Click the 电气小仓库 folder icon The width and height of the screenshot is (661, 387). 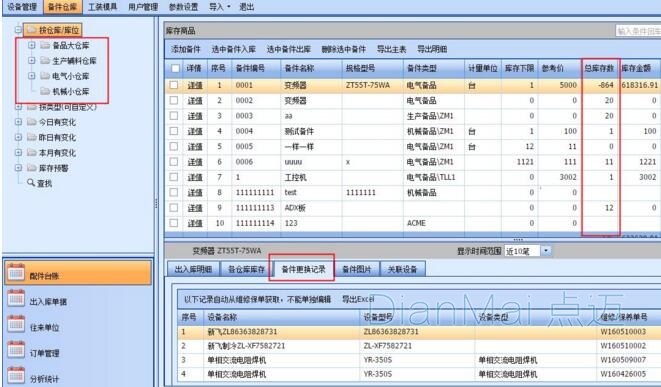pos(45,76)
